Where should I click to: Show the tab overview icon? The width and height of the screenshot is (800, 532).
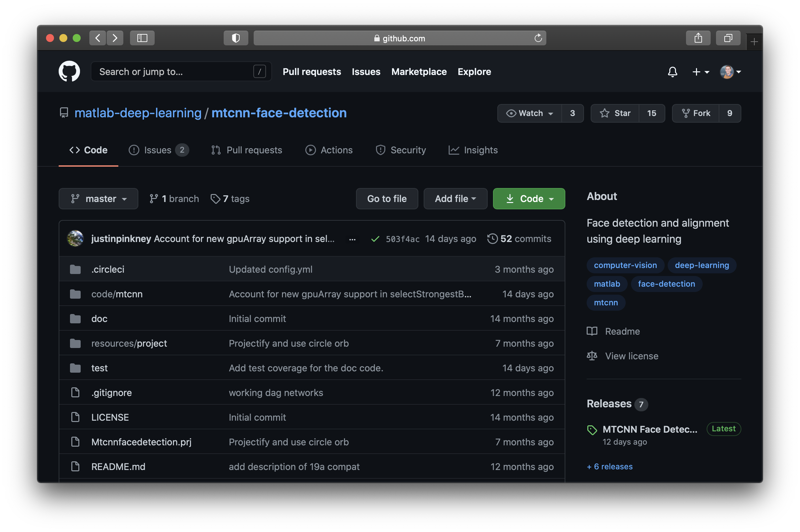pos(728,38)
